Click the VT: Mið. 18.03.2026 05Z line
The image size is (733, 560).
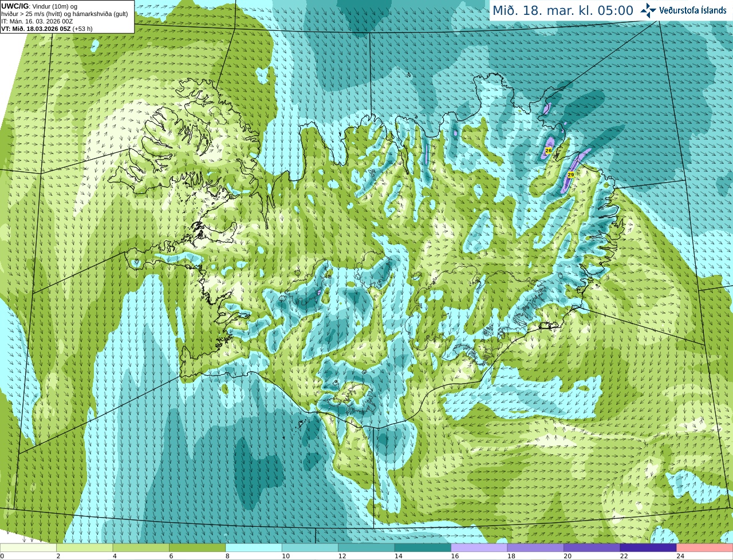tap(47, 29)
